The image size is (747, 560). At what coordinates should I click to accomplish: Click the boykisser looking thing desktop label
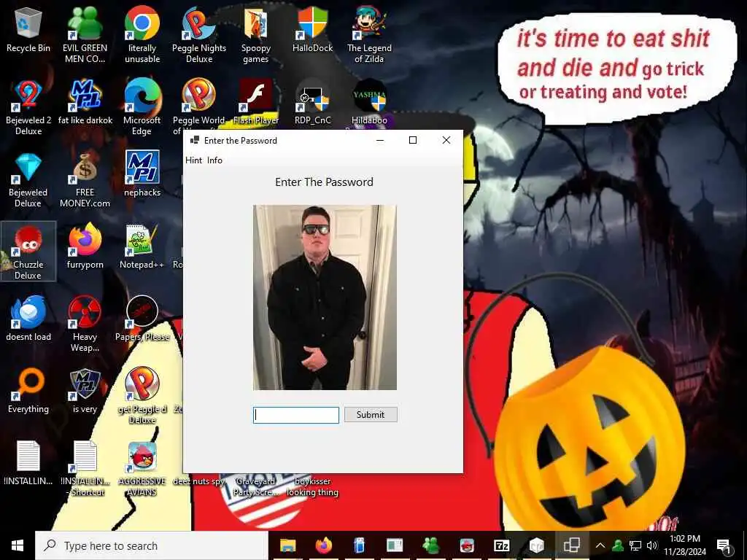[x=312, y=486]
